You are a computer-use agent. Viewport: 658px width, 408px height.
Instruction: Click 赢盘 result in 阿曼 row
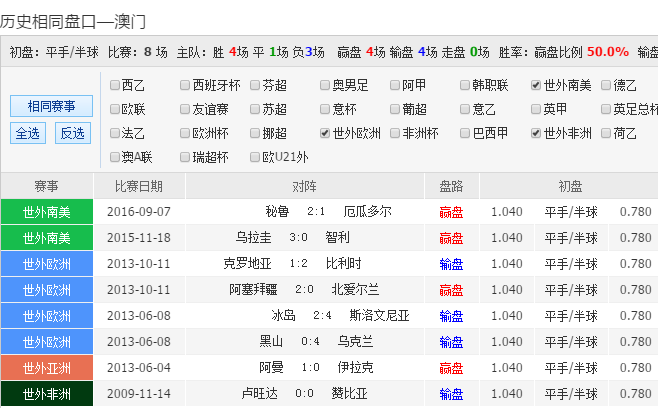[452, 368]
